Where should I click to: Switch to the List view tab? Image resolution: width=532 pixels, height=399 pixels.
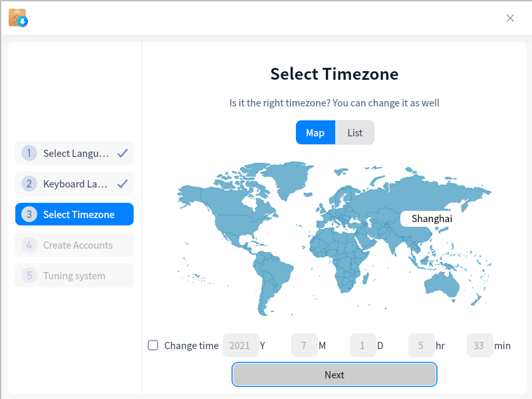pyautogui.click(x=355, y=132)
